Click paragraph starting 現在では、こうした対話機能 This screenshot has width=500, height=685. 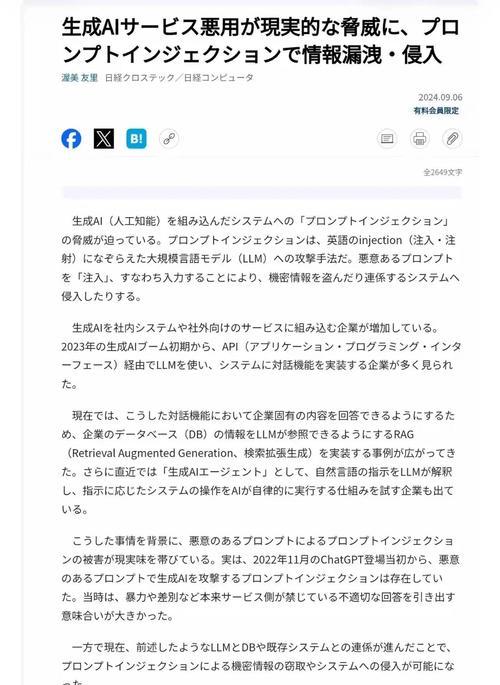(259, 462)
